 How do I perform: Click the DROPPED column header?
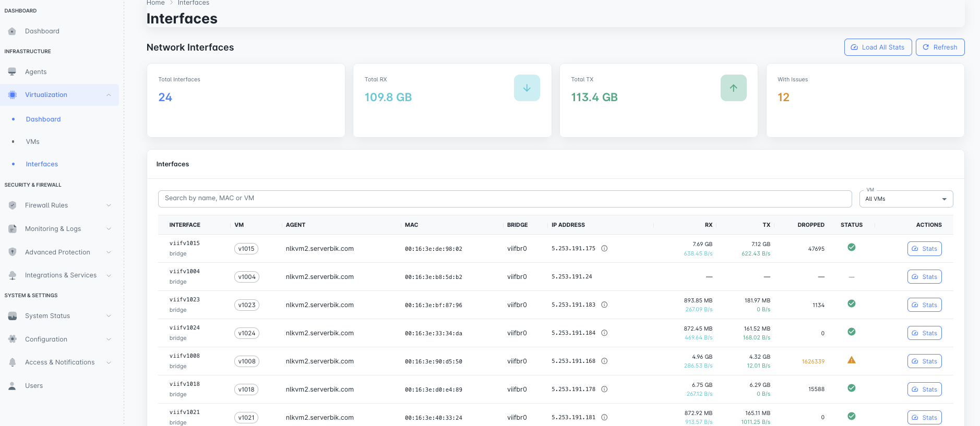point(811,225)
